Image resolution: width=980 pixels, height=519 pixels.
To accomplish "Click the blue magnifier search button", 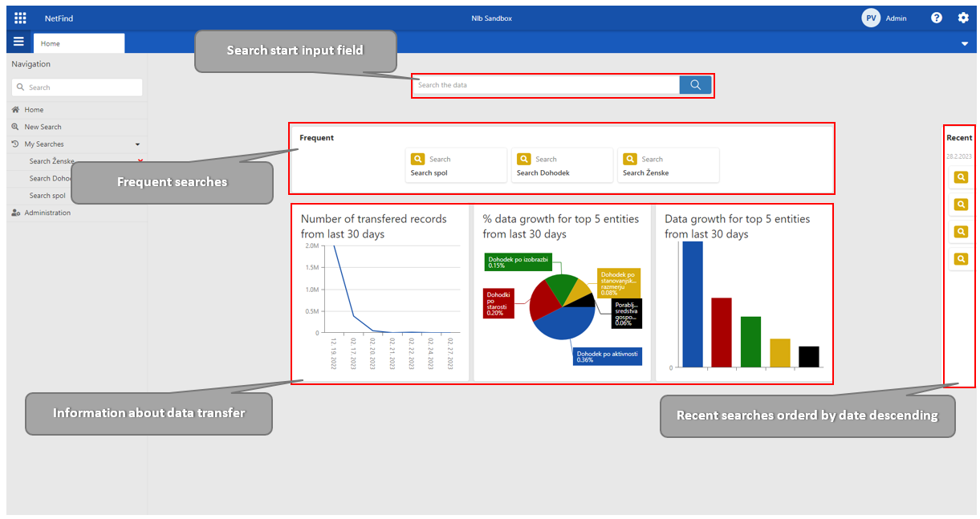I will [695, 85].
